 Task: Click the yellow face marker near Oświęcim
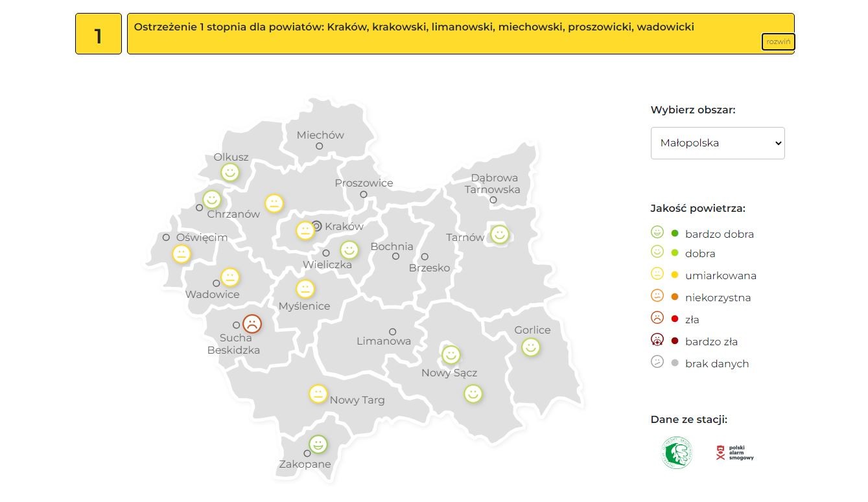[182, 254]
